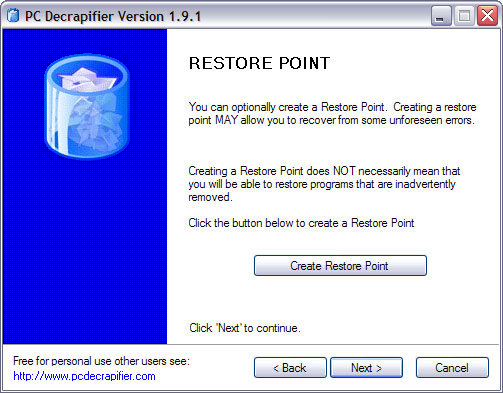Image resolution: width=503 pixels, height=393 pixels.
Task: Click the 'does NOT necessarily mean' paragraph
Action: [324, 184]
